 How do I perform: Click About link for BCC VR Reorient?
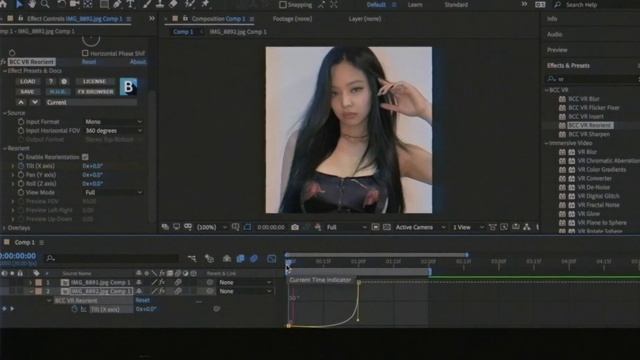tap(138, 62)
